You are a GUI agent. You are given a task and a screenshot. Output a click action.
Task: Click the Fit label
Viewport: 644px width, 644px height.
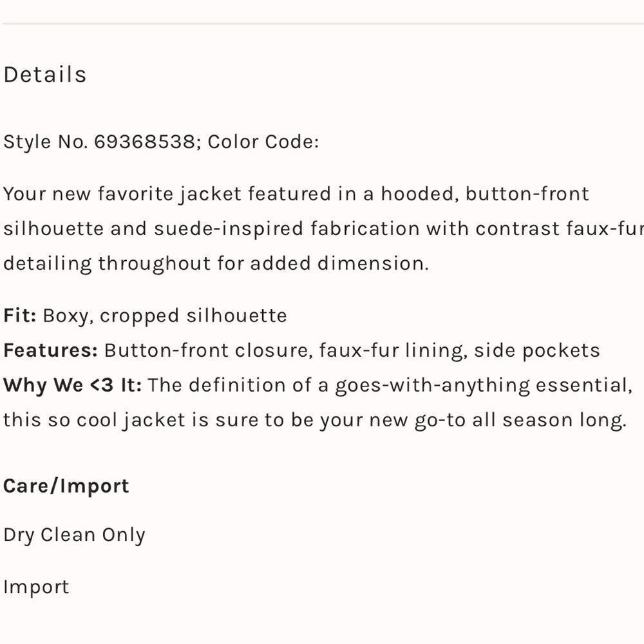point(20,316)
